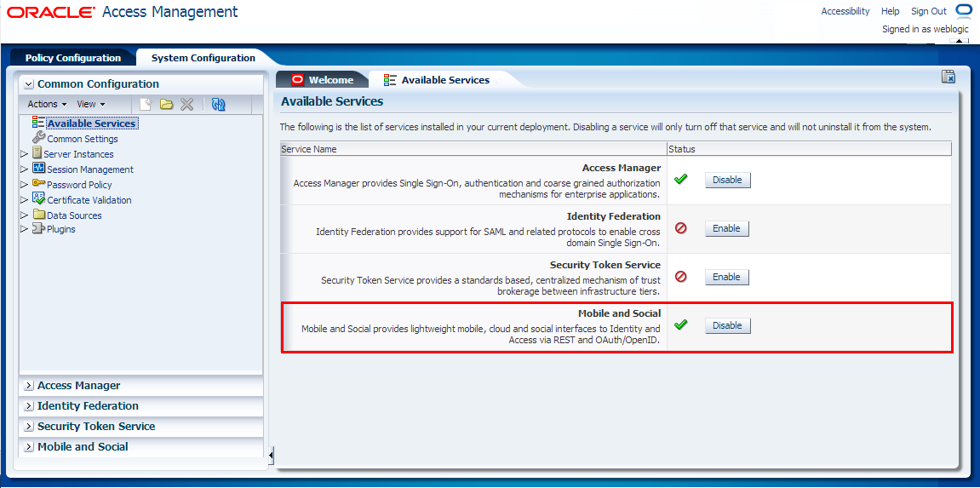Switch to the Policy Configuration tab
The image size is (980, 488).
click(73, 58)
